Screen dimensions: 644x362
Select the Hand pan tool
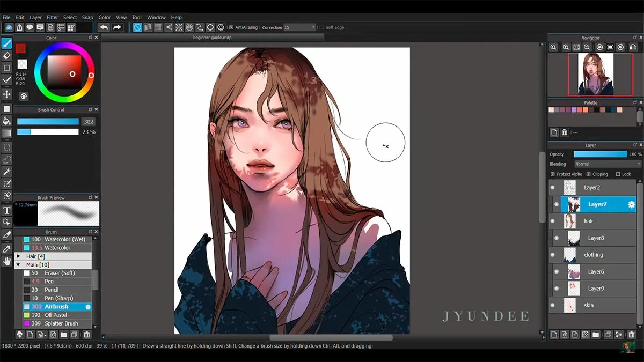point(7,261)
